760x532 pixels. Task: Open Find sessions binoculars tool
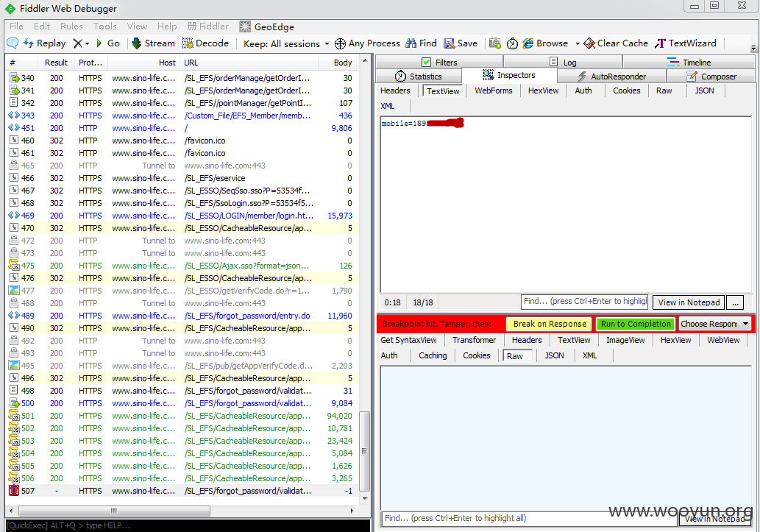click(x=421, y=43)
